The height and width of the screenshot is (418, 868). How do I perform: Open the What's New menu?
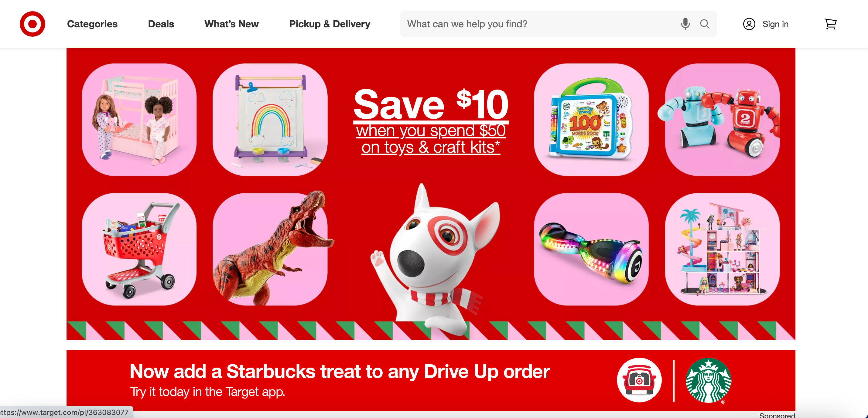pyautogui.click(x=231, y=24)
